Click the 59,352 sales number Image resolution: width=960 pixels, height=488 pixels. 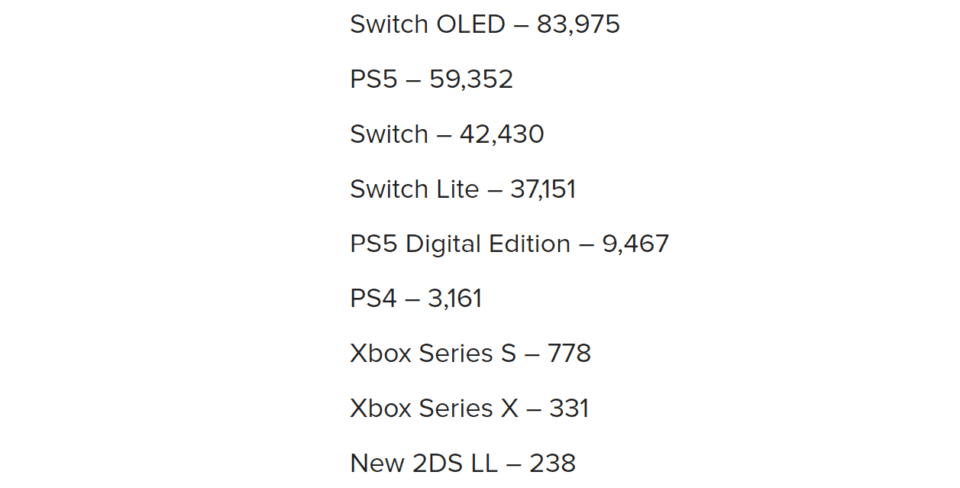tap(471, 79)
